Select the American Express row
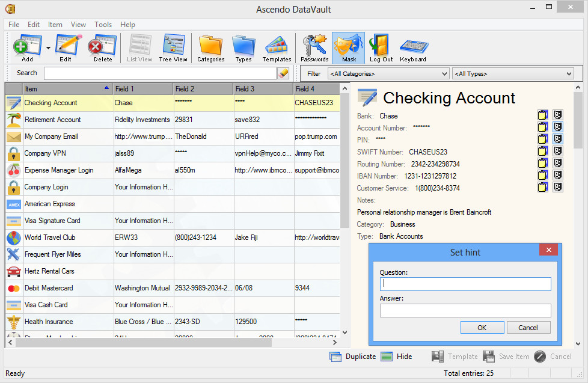The height and width of the screenshot is (383, 588). tap(173, 204)
